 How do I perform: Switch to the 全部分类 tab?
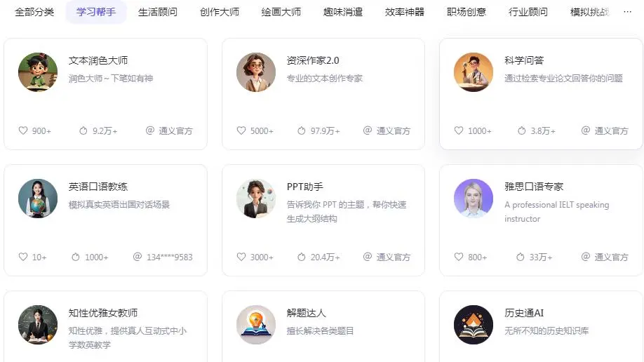tap(34, 12)
